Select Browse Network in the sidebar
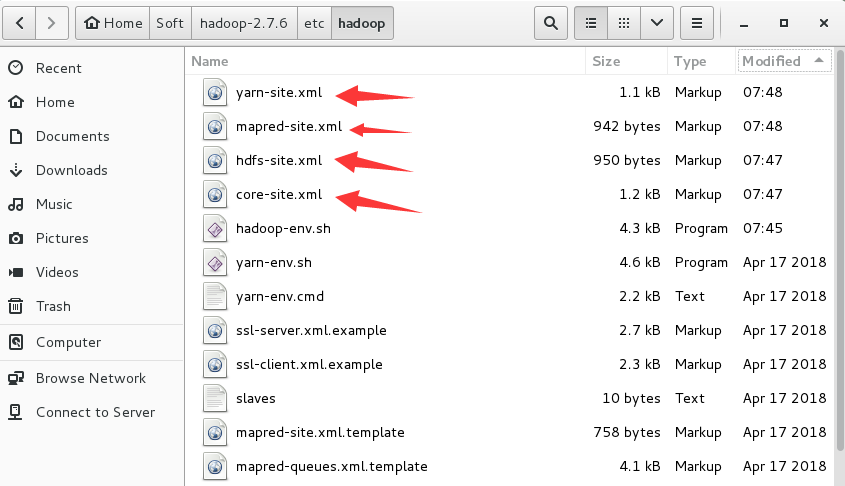Screen dimensions: 845x486 pyautogui.click(x=92, y=378)
